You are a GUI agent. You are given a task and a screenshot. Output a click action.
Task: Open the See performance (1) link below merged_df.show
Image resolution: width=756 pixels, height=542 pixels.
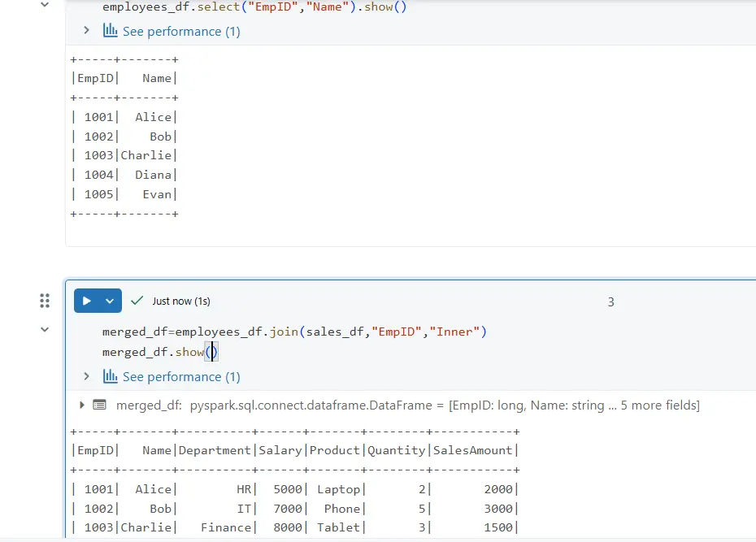(x=180, y=376)
